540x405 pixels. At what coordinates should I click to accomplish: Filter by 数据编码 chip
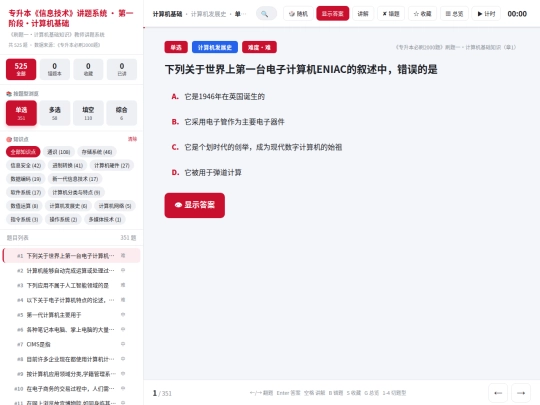[26, 179]
